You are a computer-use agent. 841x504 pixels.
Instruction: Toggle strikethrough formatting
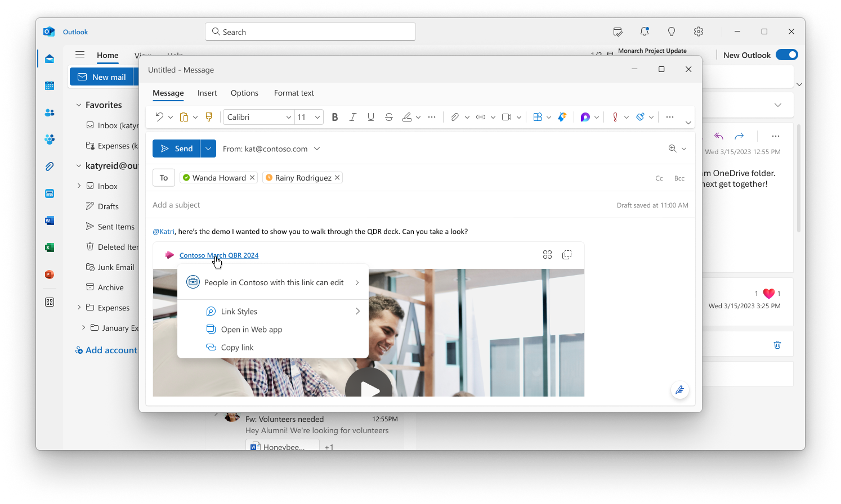[389, 117]
